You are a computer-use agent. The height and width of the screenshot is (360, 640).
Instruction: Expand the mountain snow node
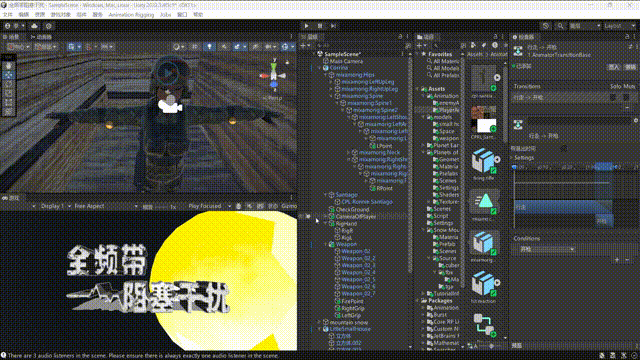320,322
